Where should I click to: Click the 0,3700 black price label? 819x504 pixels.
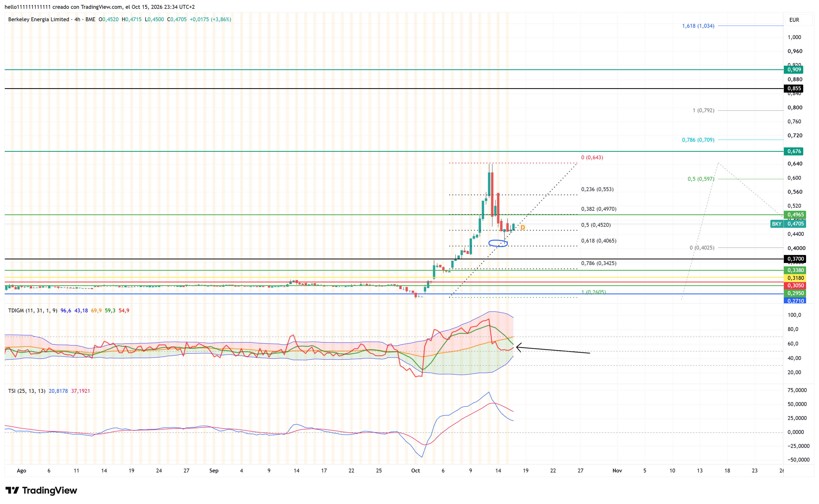point(795,259)
